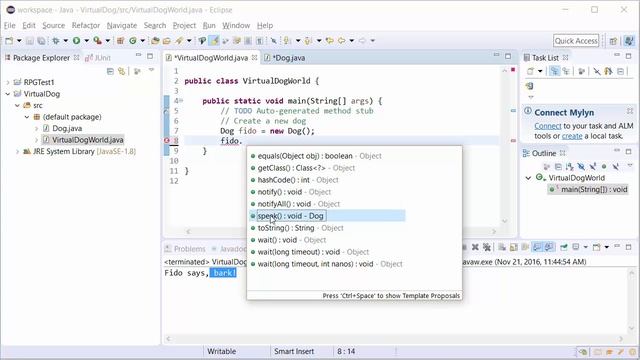Image resolution: width=640 pixels, height=360 pixels.
Task: Select main(String[]) : void in Outline
Action: [588, 189]
